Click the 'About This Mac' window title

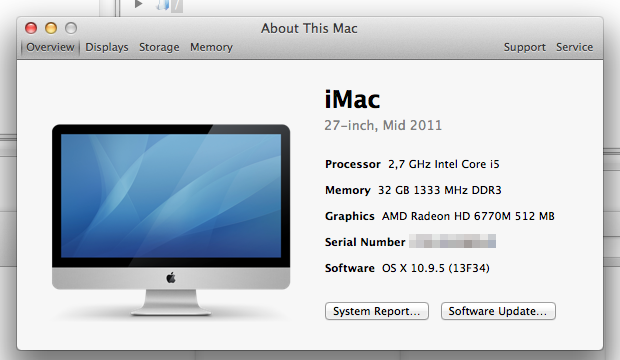[309, 28]
